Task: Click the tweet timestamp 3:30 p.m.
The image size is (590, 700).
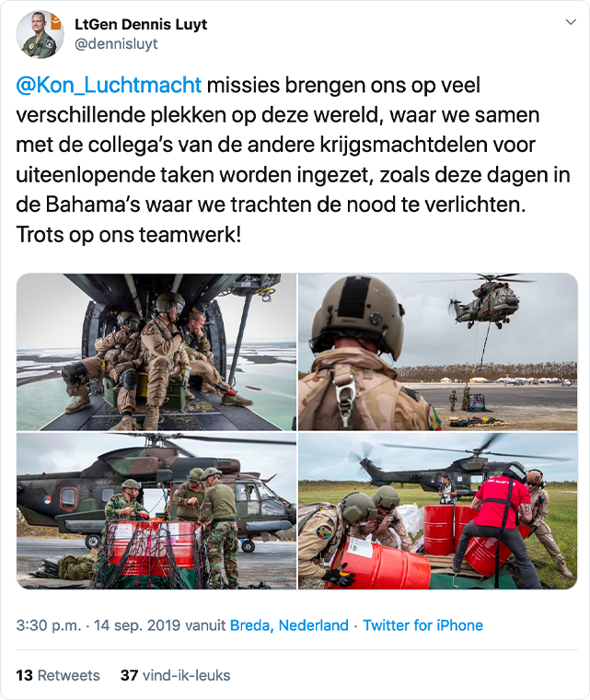Action: pyautogui.click(x=49, y=625)
